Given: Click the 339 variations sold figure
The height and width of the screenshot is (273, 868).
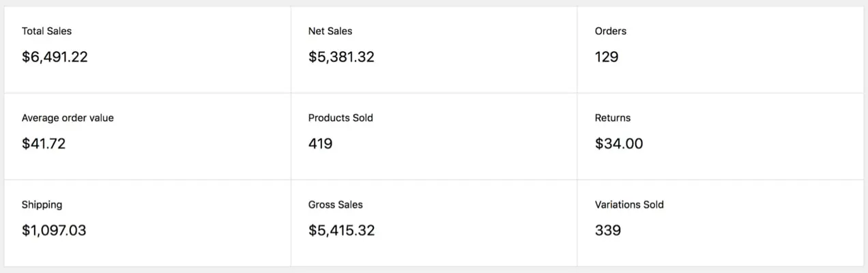Looking at the screenshot, I should (608, 231).
